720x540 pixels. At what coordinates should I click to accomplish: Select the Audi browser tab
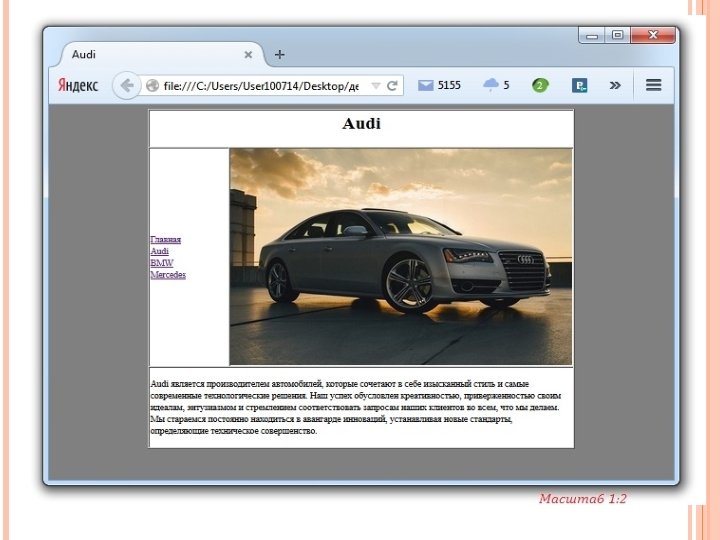click(x=161, y=55)
